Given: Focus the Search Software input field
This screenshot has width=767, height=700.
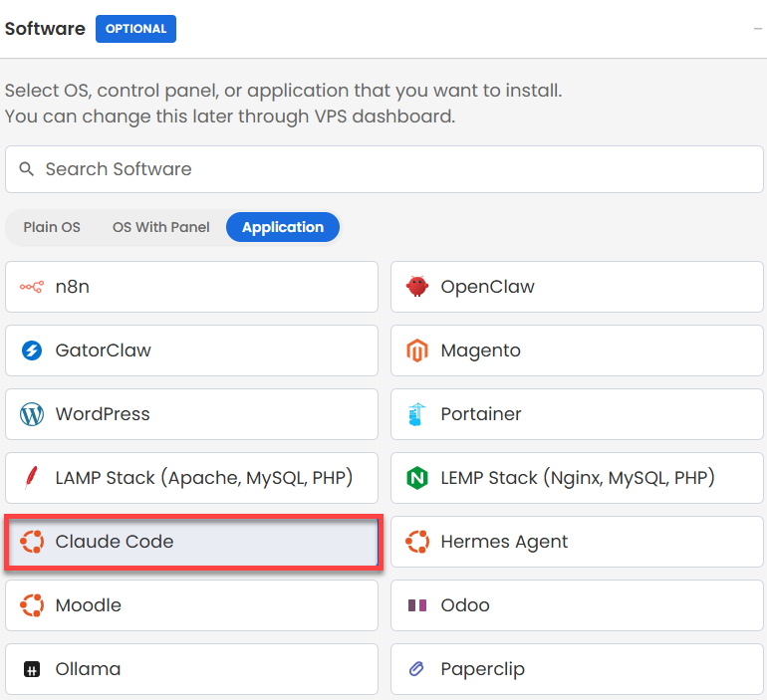Looking at the screenshot, I should point(384,169).
